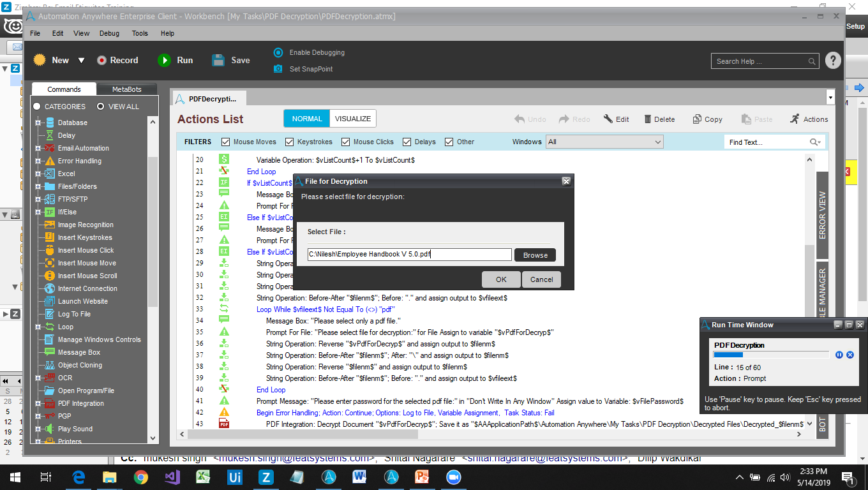Screen dimensions: 868x490
Task: Click the Database command icon
Action: [x=50, y=122]
